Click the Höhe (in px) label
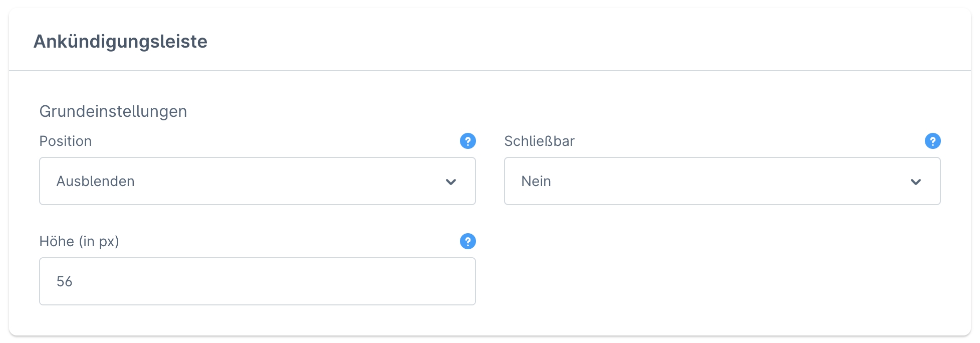This screenshot has width=980, height=343. 79,241
